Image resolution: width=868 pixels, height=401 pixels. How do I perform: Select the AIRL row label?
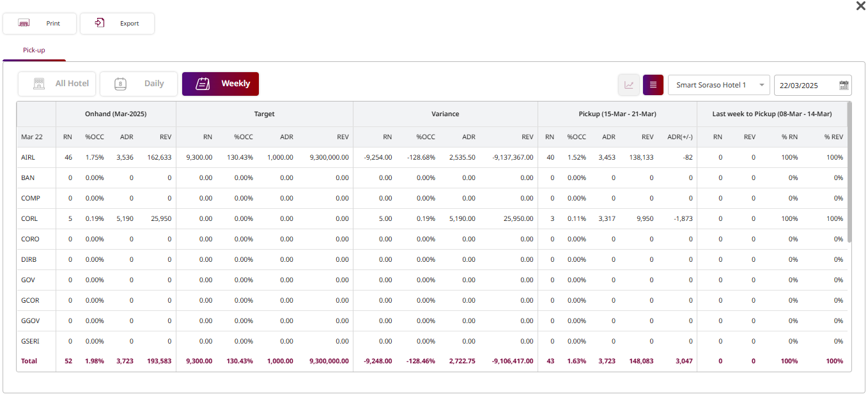pyautogui.click(x=29, y=157)
